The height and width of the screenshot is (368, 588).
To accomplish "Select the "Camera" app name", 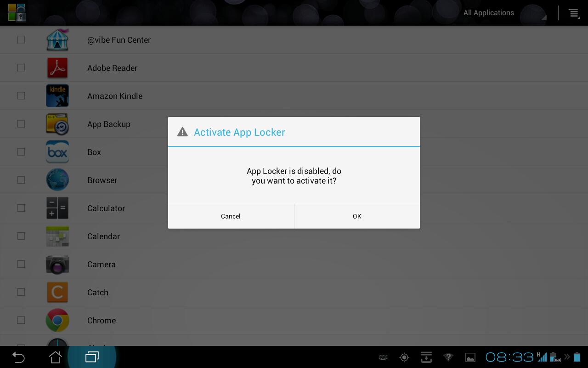I will click(x=102, y=264).
